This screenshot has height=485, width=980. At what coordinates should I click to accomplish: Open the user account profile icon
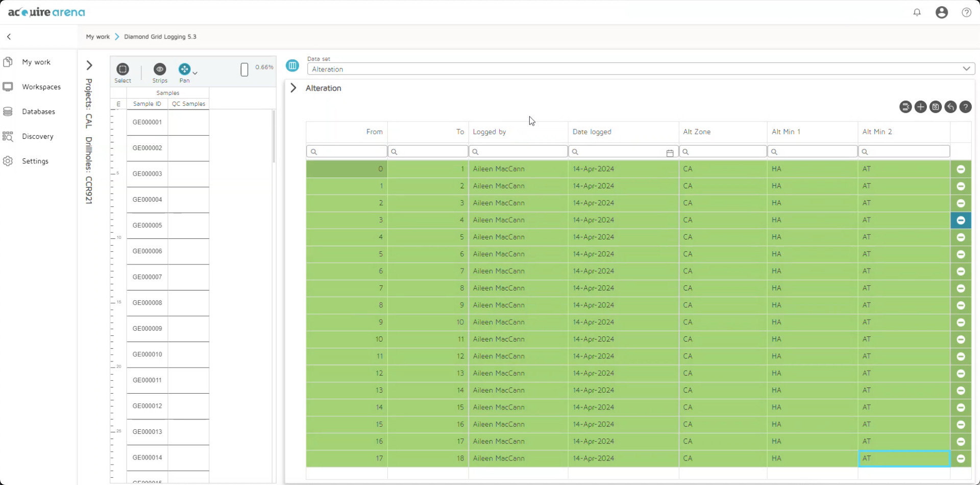coord(941,12)
